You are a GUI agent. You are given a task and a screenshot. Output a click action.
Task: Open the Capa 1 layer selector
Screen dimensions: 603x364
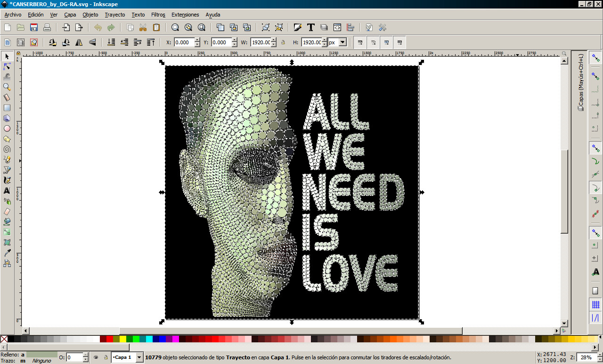pyautogui.click(x=127, y=357)
